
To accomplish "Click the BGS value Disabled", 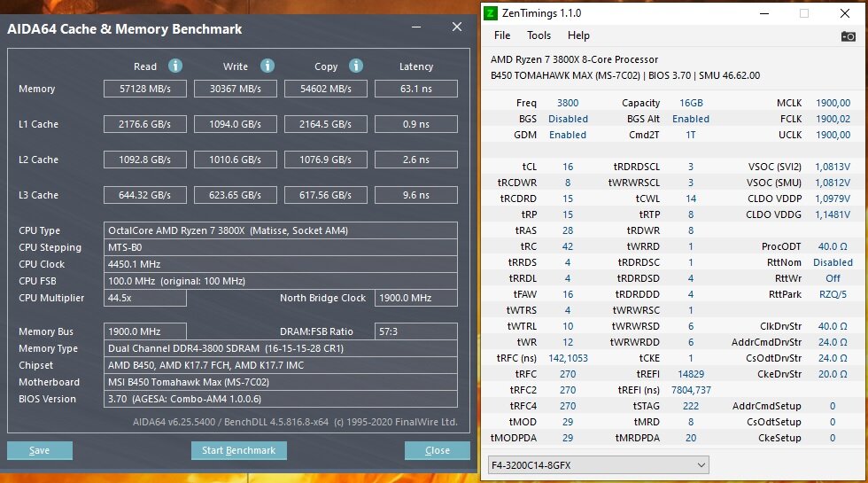I will [568, 119].
